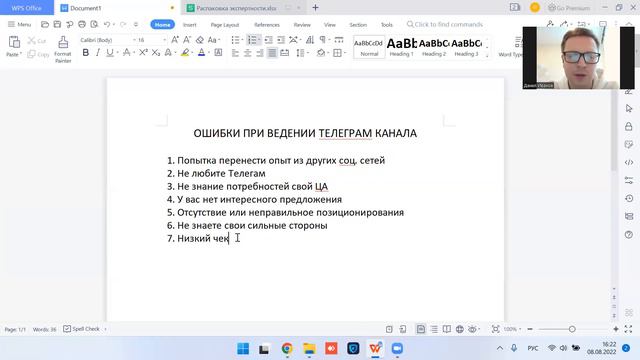Open Chrome from the taskbar
The image size is (640, 360).
(x=287, y=349)
